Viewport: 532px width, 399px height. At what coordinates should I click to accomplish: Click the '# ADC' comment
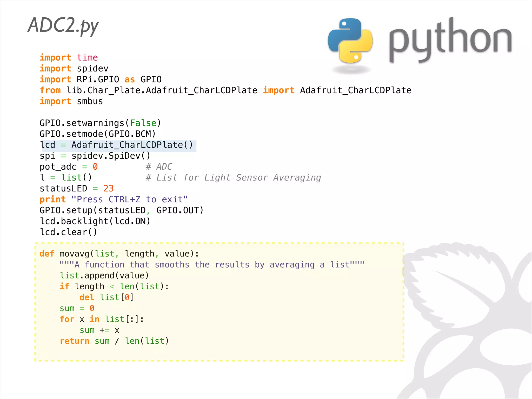click(159, 167)
